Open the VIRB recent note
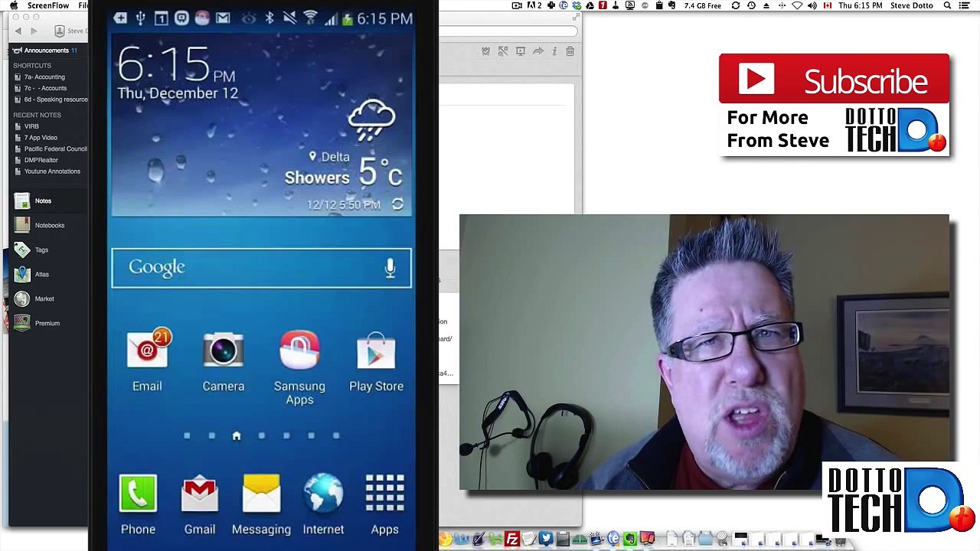The image size is (980, 551). pos(31,126)
